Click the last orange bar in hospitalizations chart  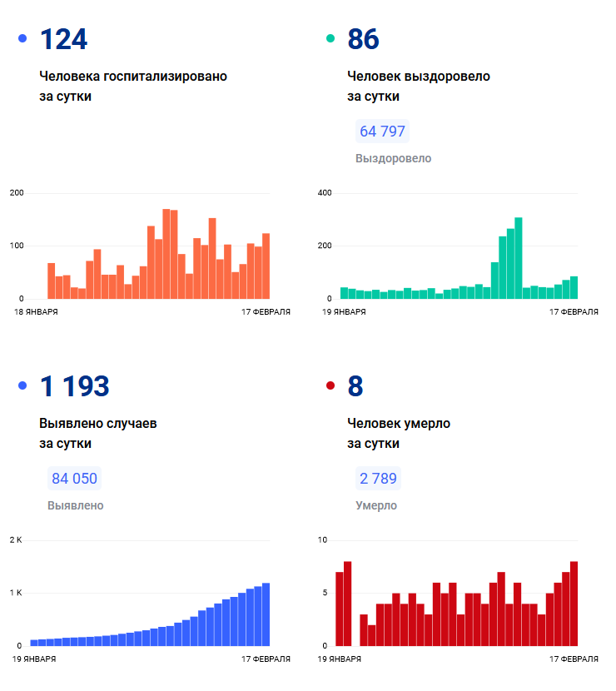coord(266,266)
